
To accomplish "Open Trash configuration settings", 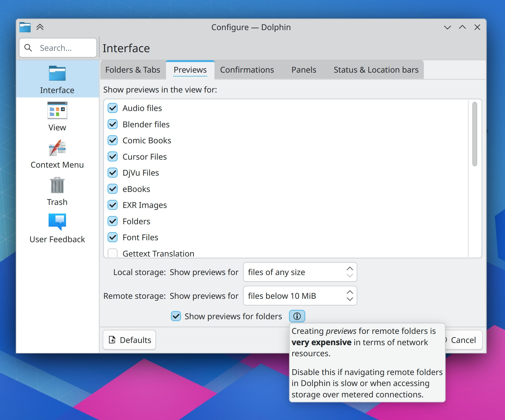I will [57, 191].
